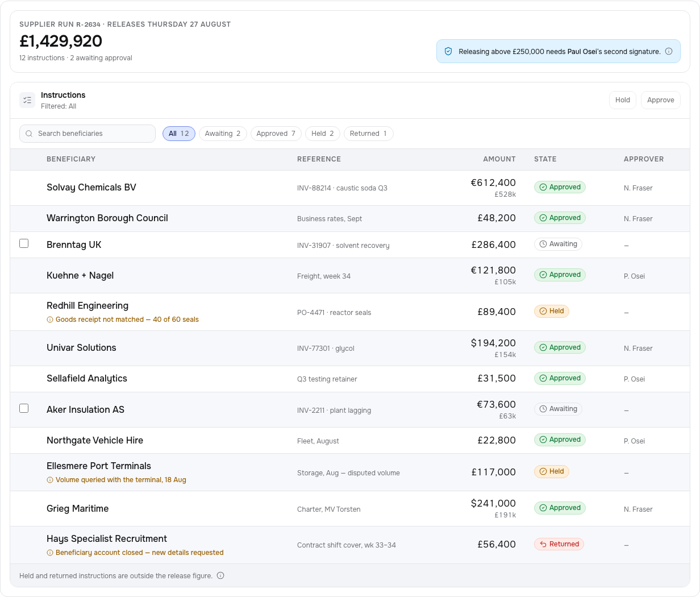
Task: Tick the Brenntag UK checkbox
Action: (24, 243)
